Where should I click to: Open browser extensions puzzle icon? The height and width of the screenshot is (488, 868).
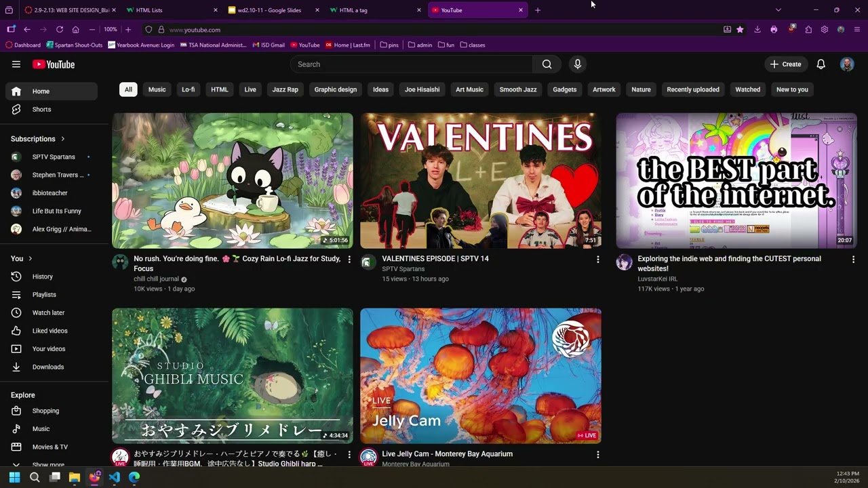(x=808, y=30)
